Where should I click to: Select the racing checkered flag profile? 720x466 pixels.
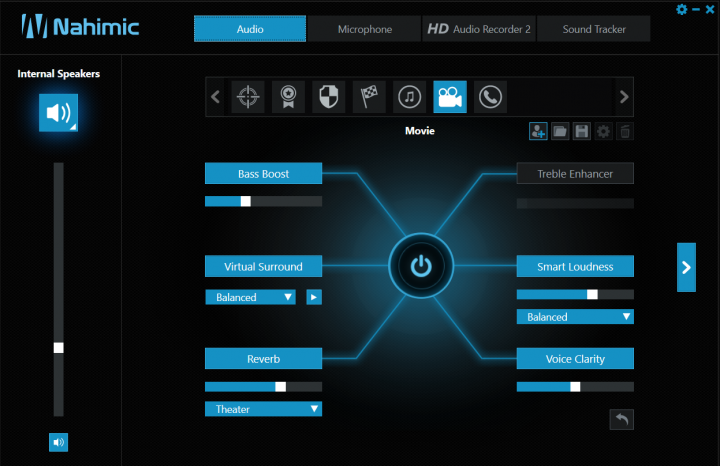pos(369,97)
